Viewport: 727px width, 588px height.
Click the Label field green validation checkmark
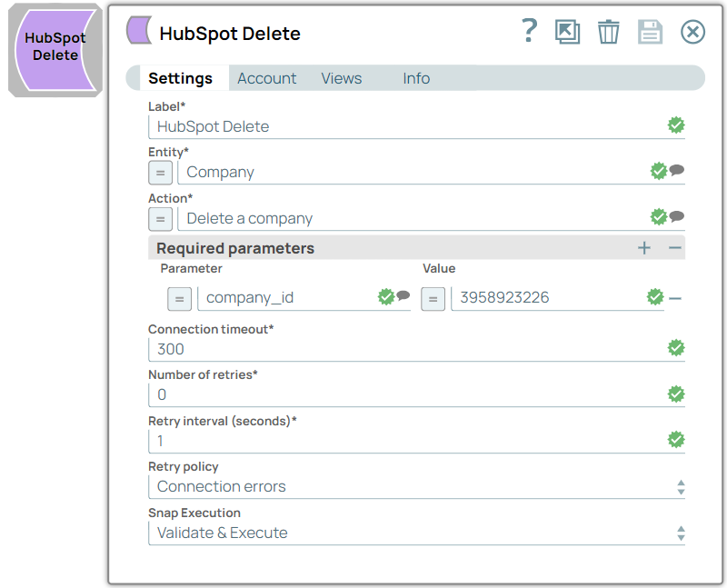(676, 125)
